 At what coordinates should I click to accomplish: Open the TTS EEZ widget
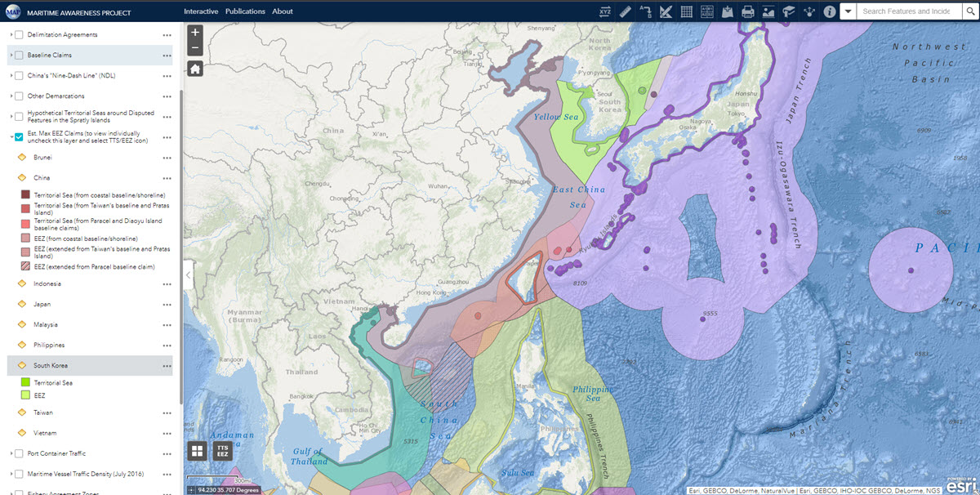(222, 450)
